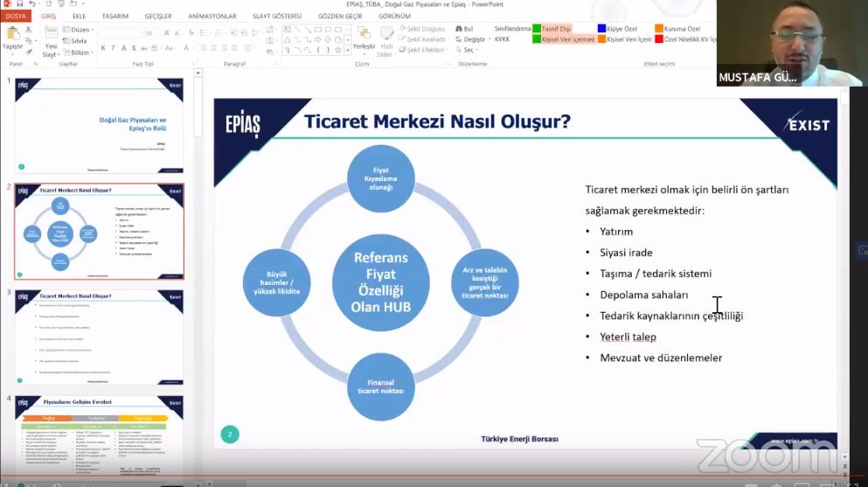Image resolution: width=868 pixels, height=487 pixels.
Task: Switch to the ANİMASYONLAR tab
Action: point(212,16)
